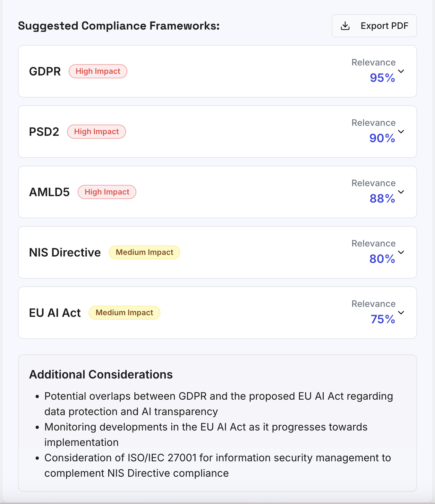The width and height of the screenshot is (435, 504).
Task: Expand the NIS Directive chevron
Action: 401,252
